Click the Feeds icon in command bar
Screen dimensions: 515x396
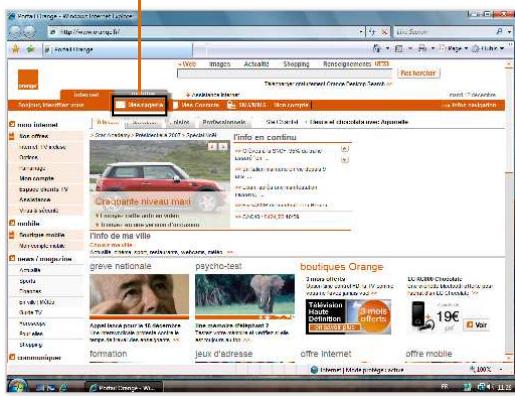398,49
